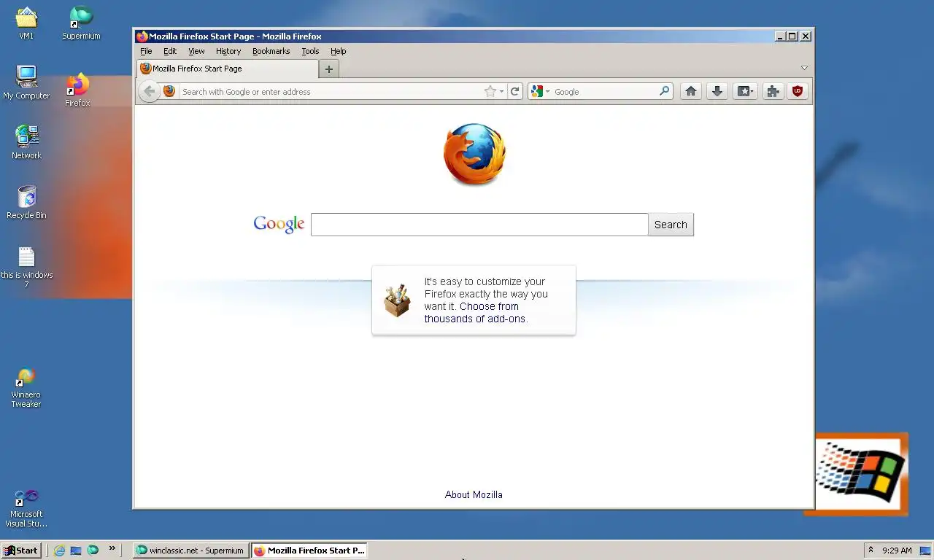934x560 pixels.
Task: Select the Microsoft Visual Studio shortcut
Action: point(26,507)
